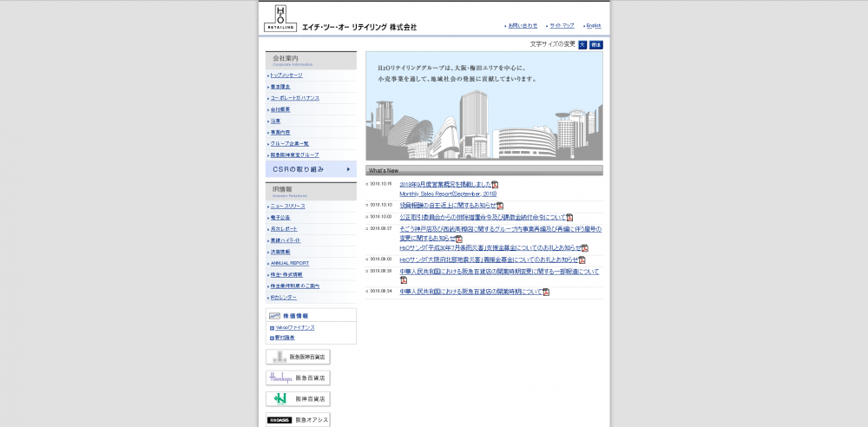Open トップメッセージ in 会社案内 menu

click(286, 76)
